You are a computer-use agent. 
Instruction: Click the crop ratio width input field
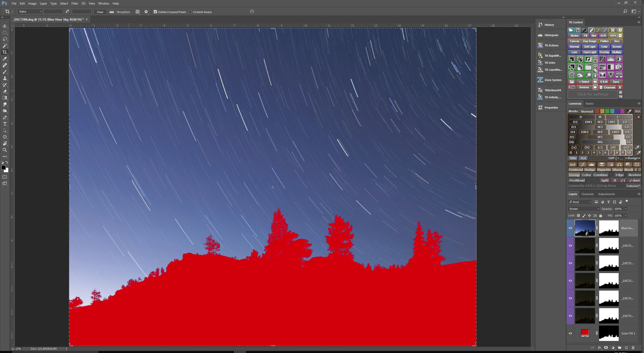[53, 12]
